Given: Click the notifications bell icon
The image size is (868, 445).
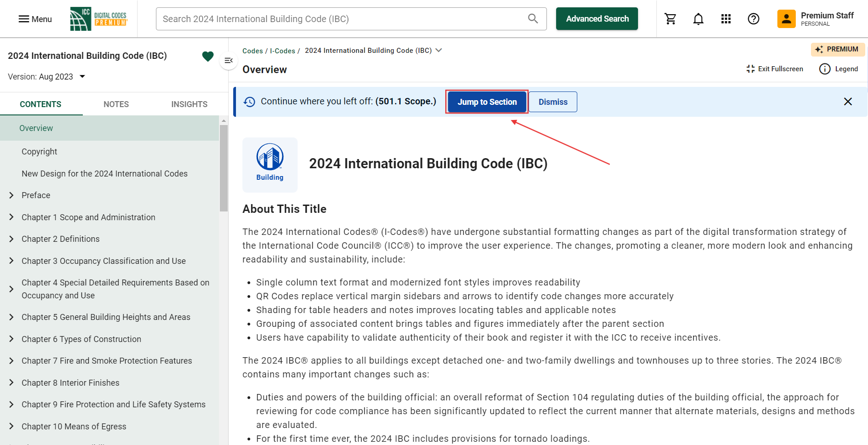Looking at the screenshot, I should click(698, 19).
